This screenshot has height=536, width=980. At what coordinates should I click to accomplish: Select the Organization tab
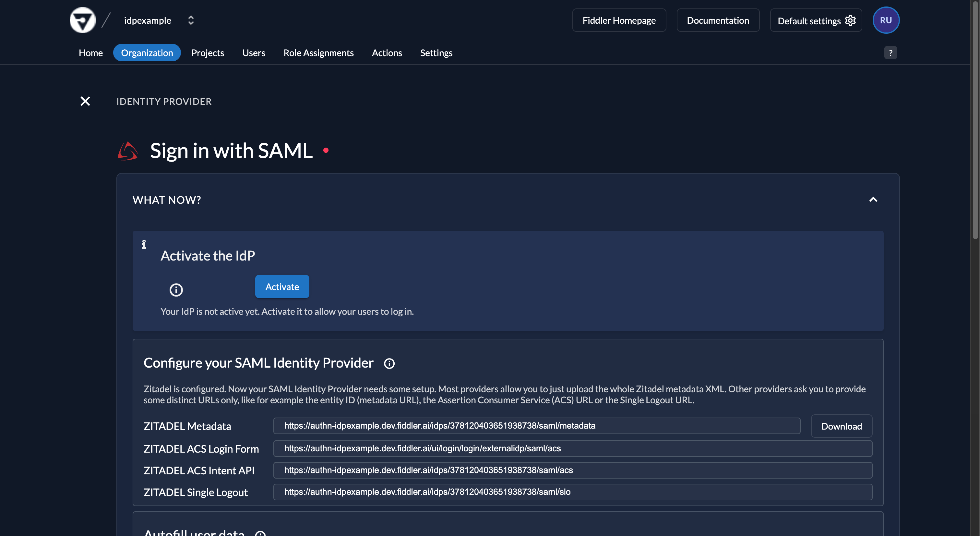(147, 53)
